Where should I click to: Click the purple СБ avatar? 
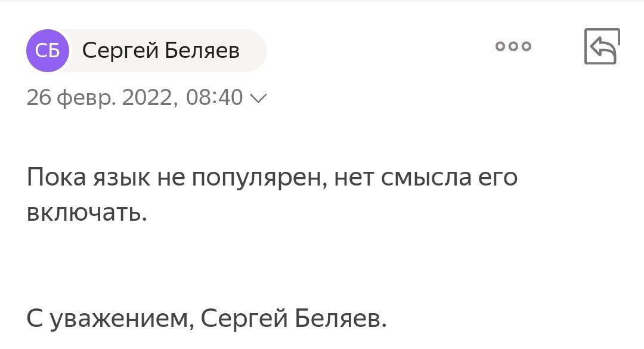47,51
